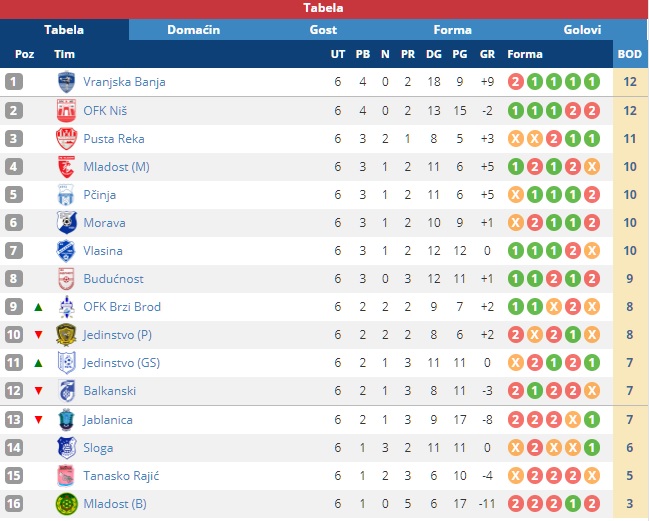The width and height of the screenshot is (649, 521).
Task: Click the green up arrow beside OFK Brzi Brod
Action: click(38, 307)
